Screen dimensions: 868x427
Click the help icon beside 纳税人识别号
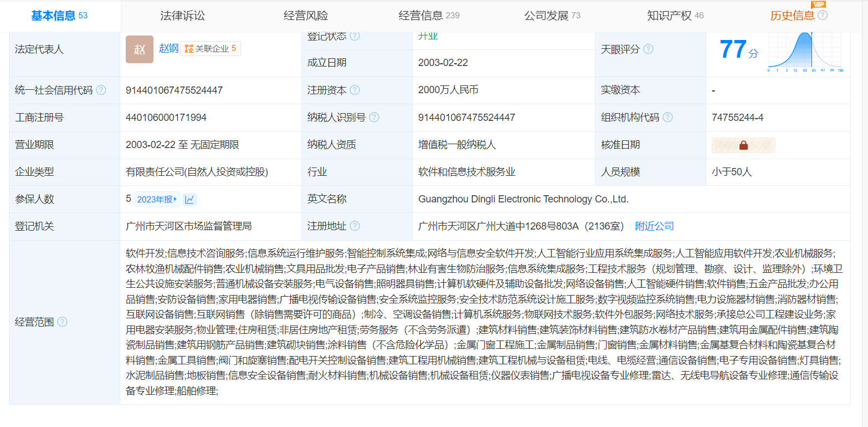[x=374, y=117]
